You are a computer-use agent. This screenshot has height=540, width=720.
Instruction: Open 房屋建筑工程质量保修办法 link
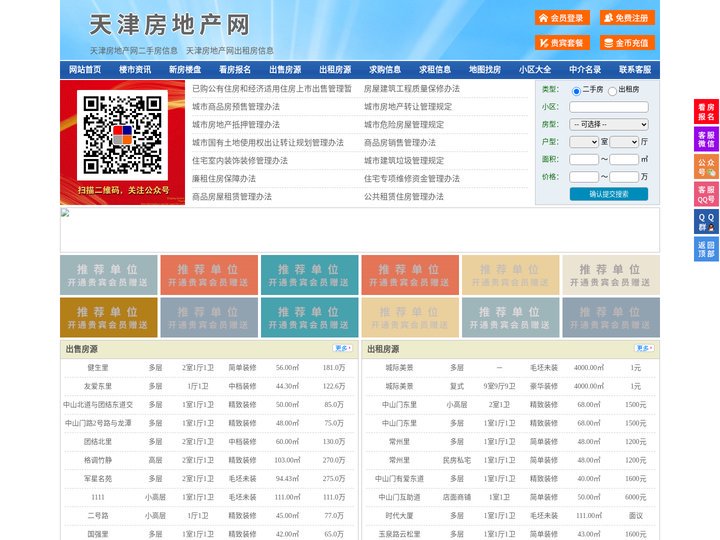click(412, 89)
